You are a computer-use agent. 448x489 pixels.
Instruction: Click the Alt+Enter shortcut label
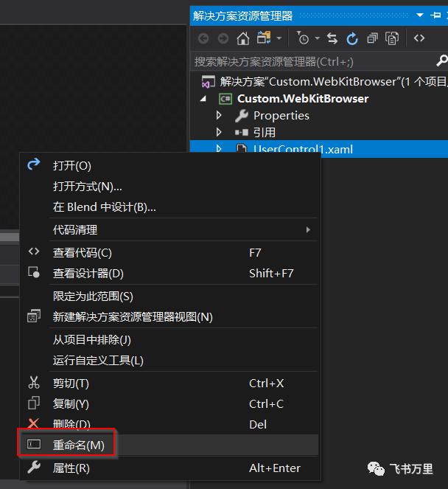pyautogui.click(x=275, y=468)
